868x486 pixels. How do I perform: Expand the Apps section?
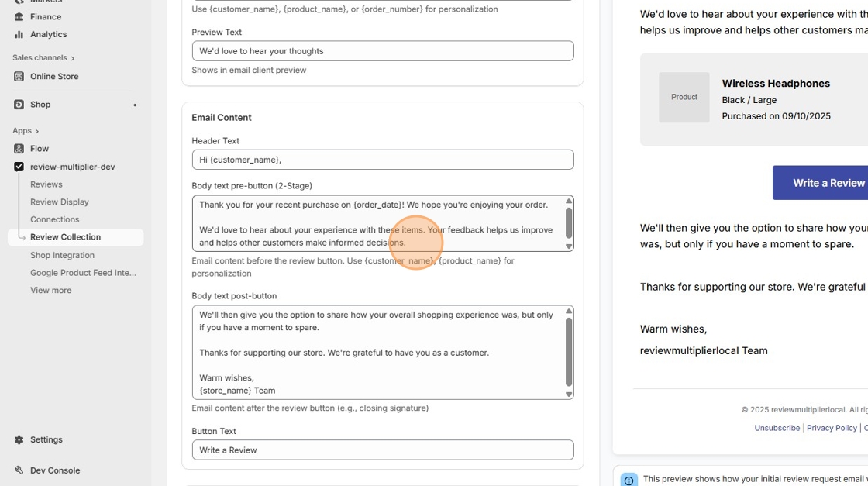[26, 131]
